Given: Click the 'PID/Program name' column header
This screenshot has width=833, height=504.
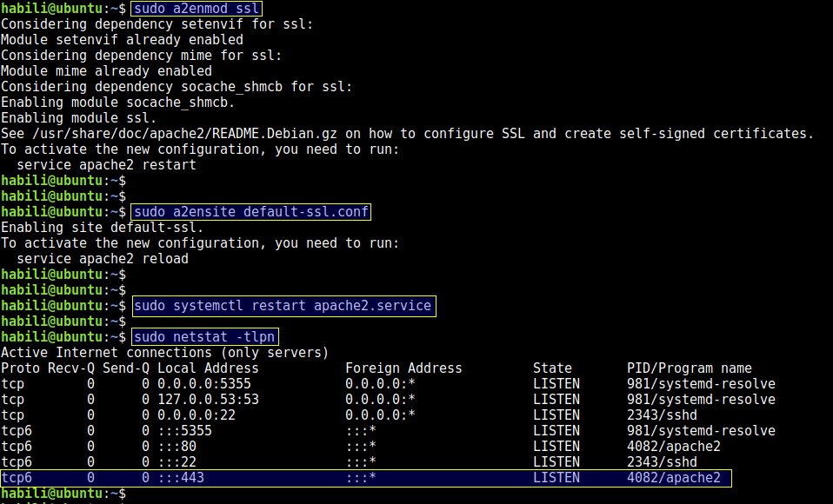Looking at the screenshot, I should pyautogui.click(x=690, y=368).
